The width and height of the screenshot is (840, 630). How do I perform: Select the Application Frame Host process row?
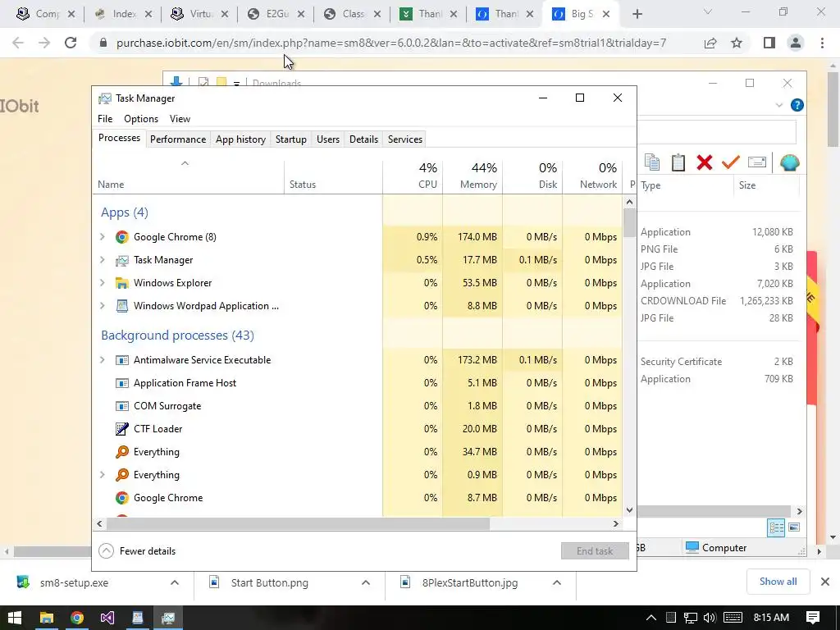tap(358, 382)
